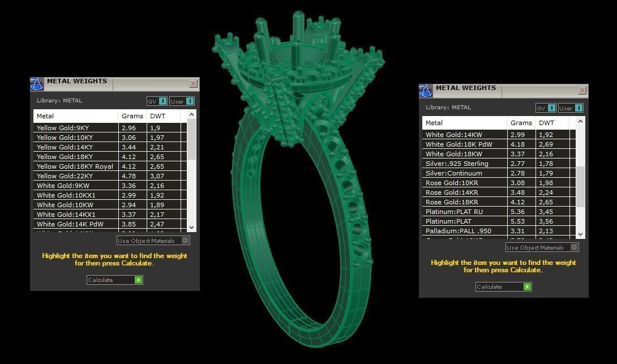The width and height of the screenshot is (617, 364).
Task: Enable Use Object Materials in right panel
Action: (542, 247)
